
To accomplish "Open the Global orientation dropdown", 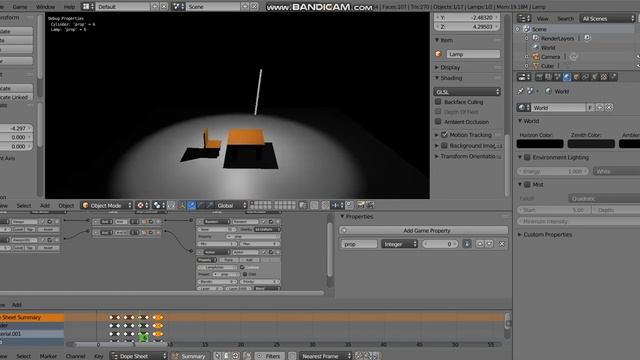I will 231,205.
